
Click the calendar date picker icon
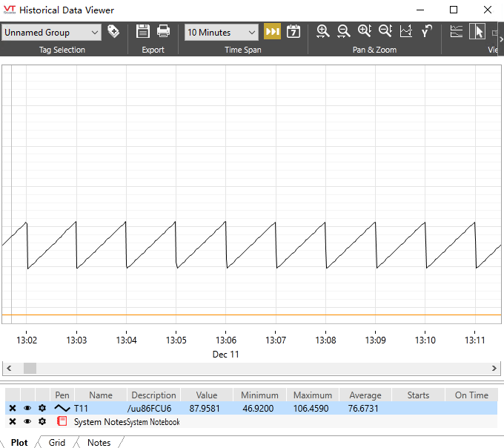click(x=294, y=32)
